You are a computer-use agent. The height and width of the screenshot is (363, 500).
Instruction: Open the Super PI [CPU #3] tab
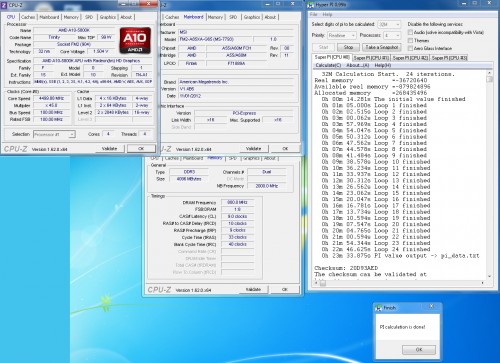click(x=449, y=58)
